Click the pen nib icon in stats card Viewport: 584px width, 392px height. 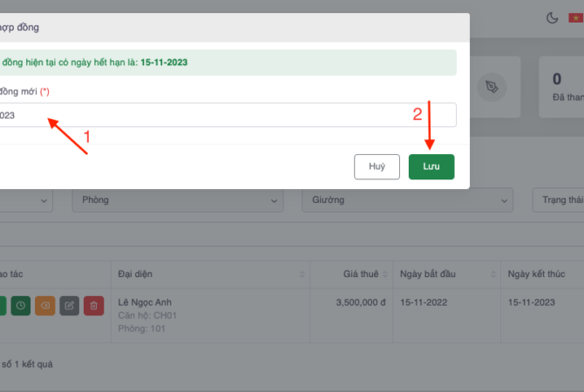click(493, 87)
